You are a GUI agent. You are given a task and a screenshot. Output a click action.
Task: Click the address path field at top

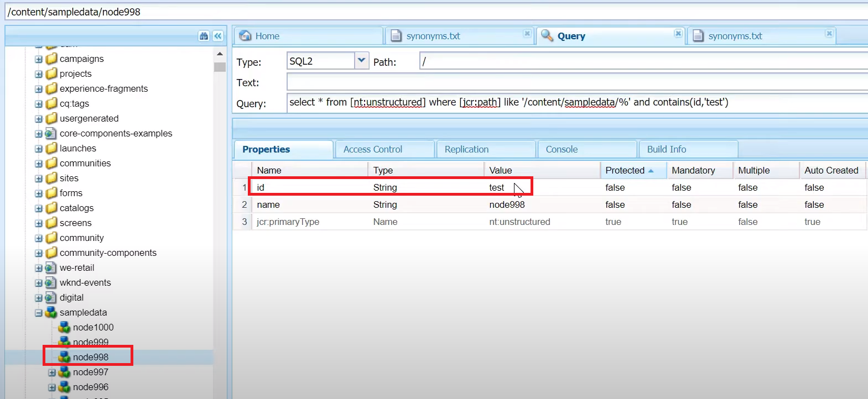(436, 12)
